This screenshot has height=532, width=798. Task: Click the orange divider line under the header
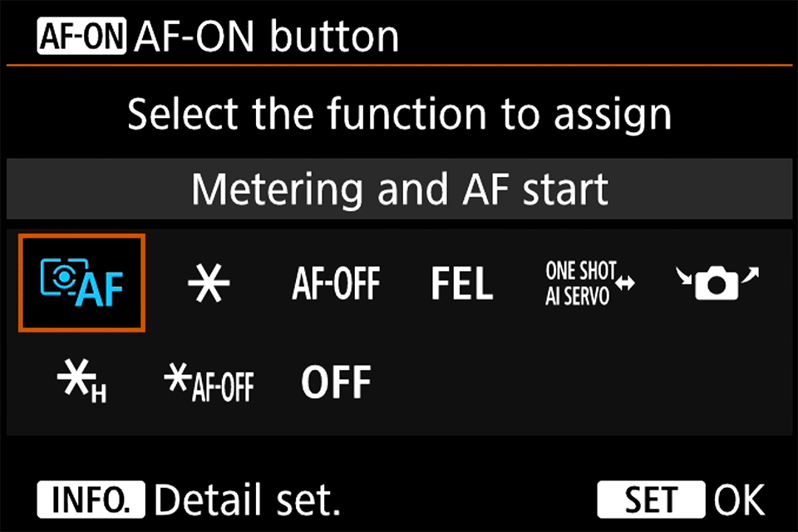pyautogui.click(x=399, y=66)
